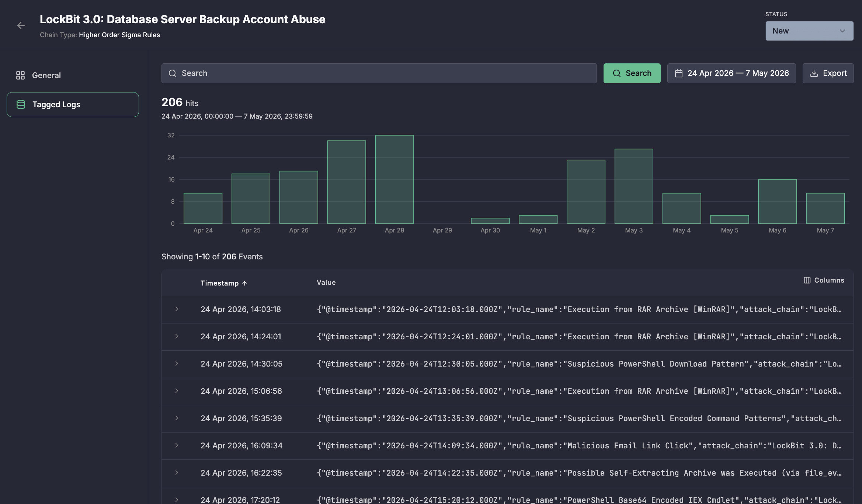Click the Suspicious PowerShell Download Pattern log value

579,364
